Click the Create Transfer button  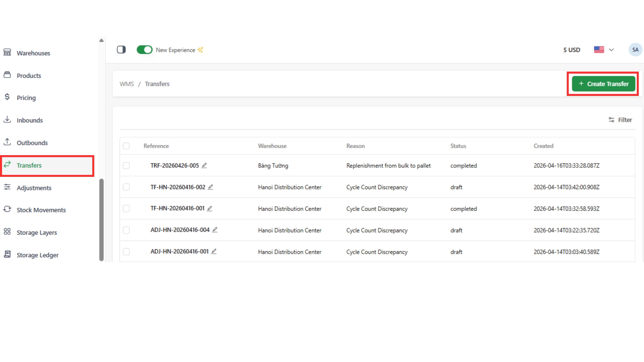603,84
